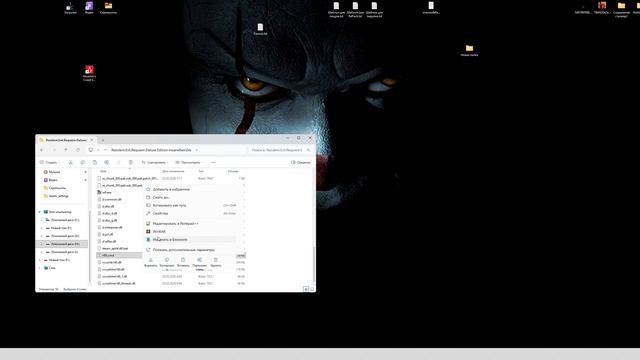Go back in Explorer navigation
This screenshot has height=360, width=640.
42,150
